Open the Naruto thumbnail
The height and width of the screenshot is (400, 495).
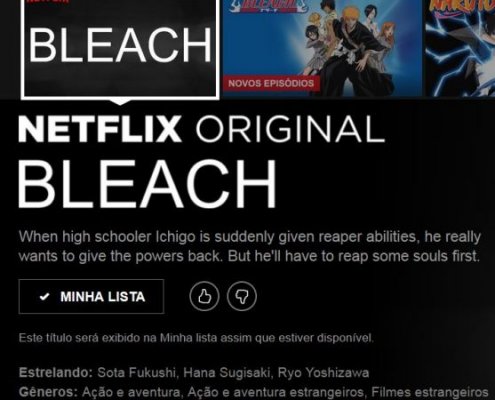click(460, 48)
